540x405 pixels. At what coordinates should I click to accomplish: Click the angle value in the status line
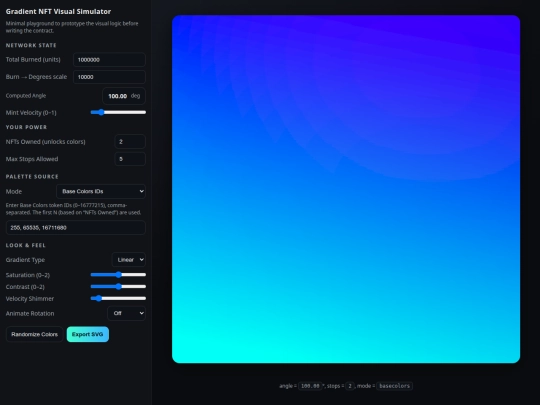[x=310, y=386]
